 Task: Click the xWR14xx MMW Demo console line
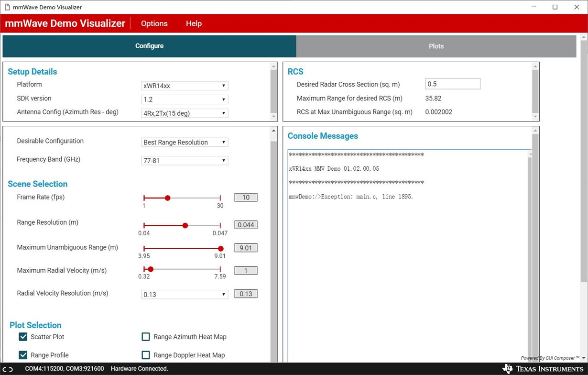[334, 169]
